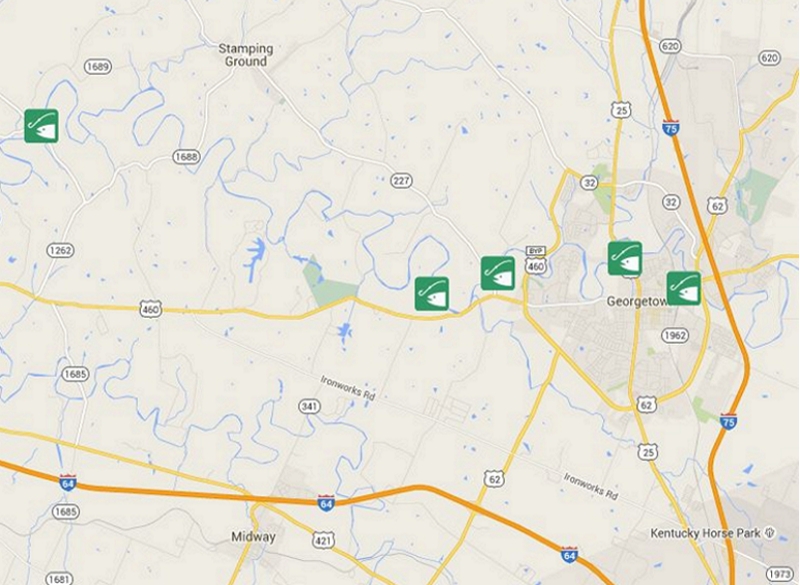Click the route 1262 marker
This screenshot has width=800, height=585.
tap(60, 250)
